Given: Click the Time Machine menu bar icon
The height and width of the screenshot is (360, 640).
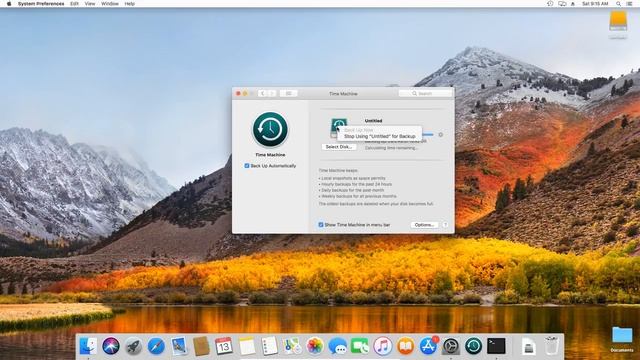Looking at the screenshot, I should pos(550,4).
